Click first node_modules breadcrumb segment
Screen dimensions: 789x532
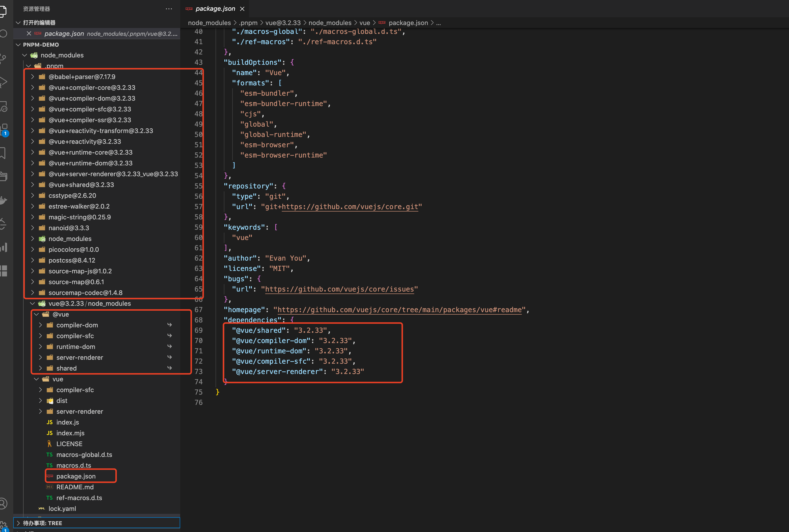(x=209, y=23)
